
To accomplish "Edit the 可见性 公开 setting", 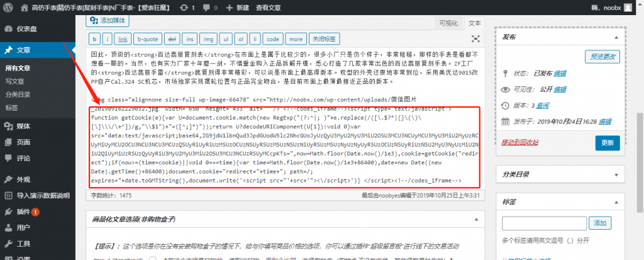I will tap(560, 89).
